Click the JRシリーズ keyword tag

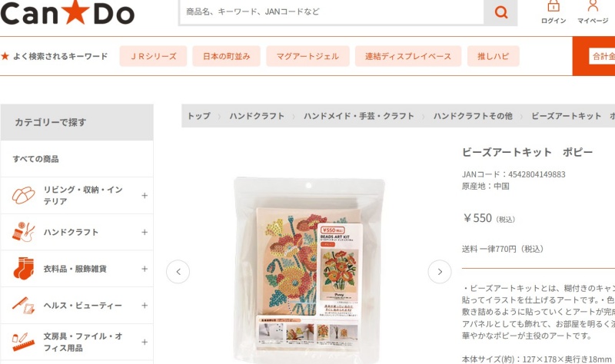(x=153, y=56)
